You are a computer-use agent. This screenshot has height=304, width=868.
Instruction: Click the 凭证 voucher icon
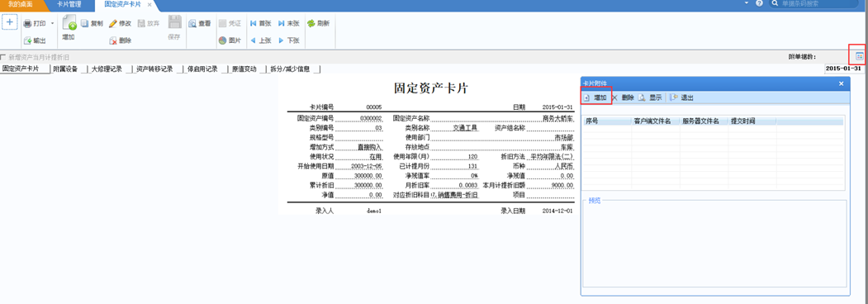pos(222,24)
